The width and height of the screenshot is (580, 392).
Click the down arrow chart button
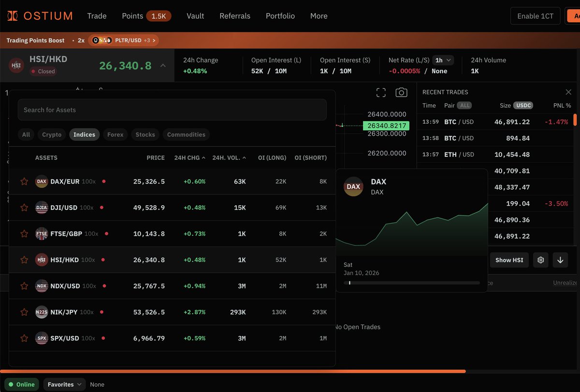(560, 260)
